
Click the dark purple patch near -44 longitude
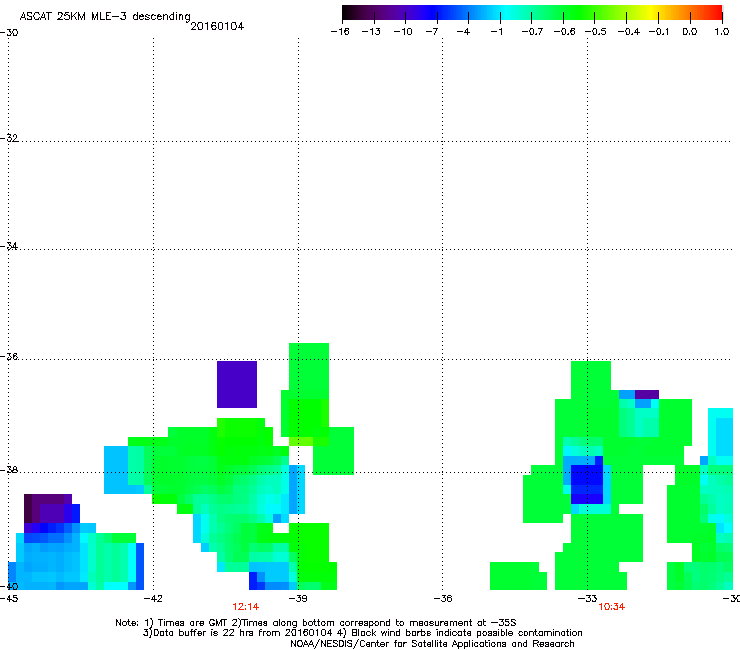(48, 508)
